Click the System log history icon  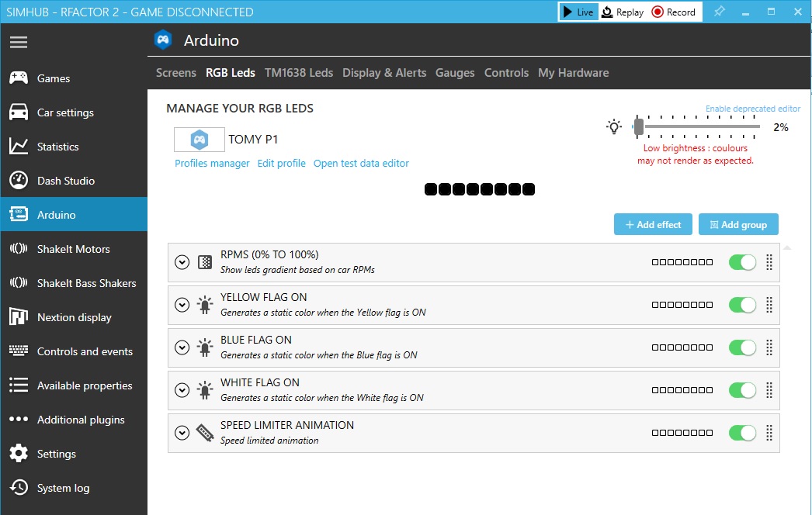click(19, 488)
